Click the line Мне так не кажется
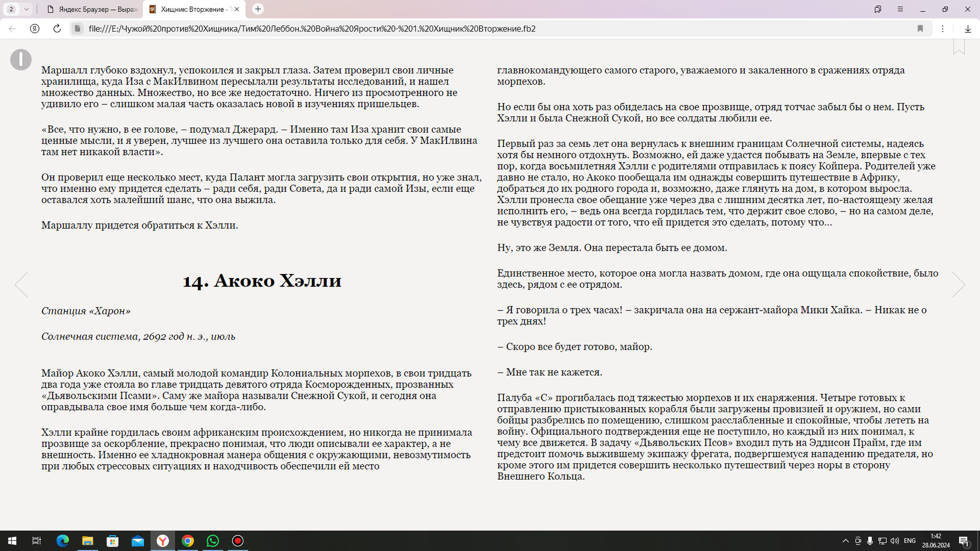This screenshot has width=980, height=551. [550, 373]
